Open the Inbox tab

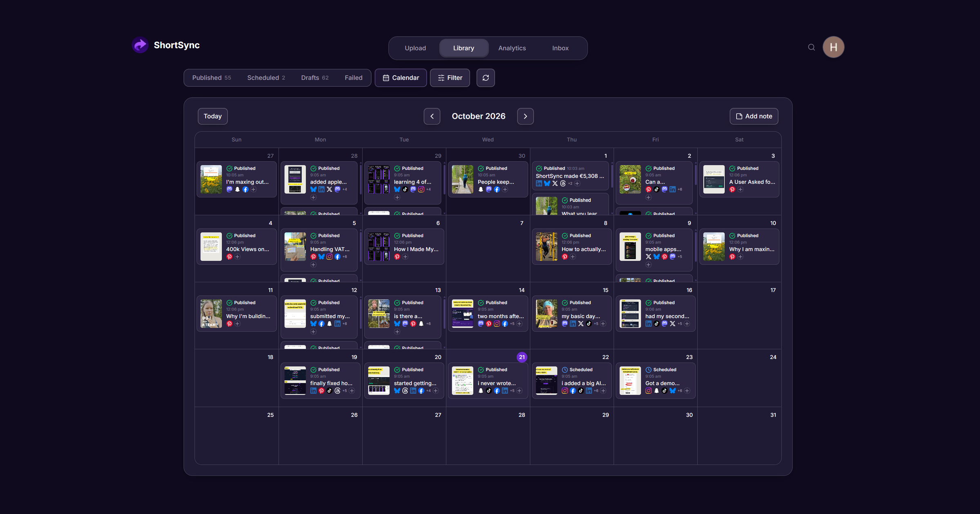coord(560,48)
